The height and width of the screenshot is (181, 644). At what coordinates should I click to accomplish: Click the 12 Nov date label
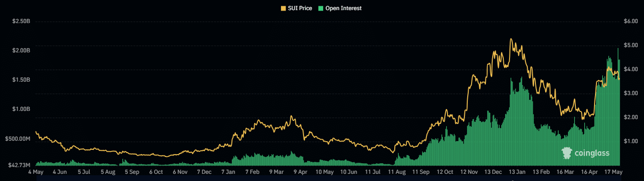[x=469, y=171]
